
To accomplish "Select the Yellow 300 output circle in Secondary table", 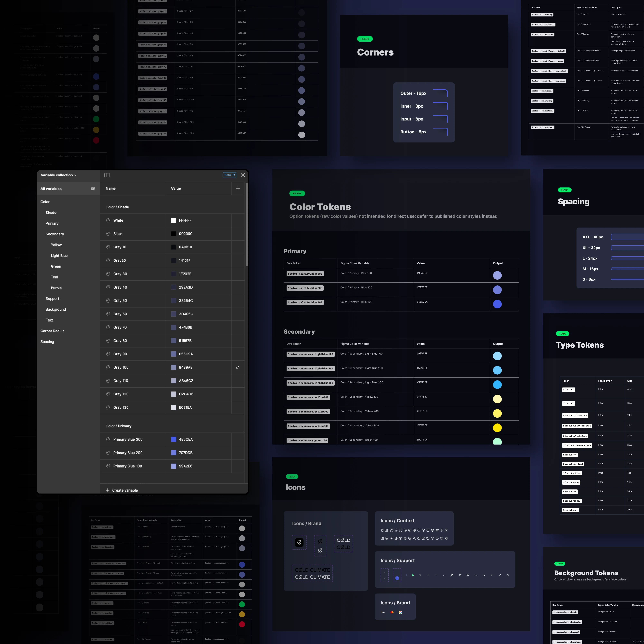I will pyautogui.click(x=497, y=428).
